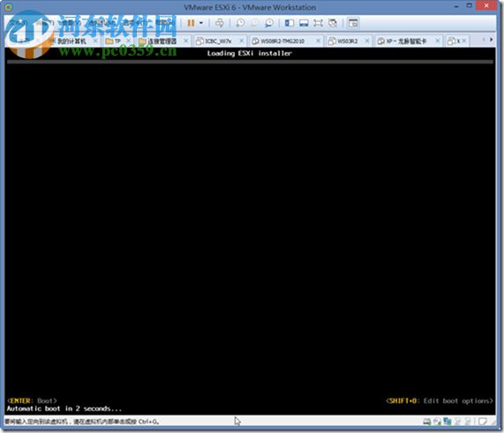Click the 'VMware ESXi 6 - VMware Workstation' title
Screen dimensions: 504x433
coord(250,7)
